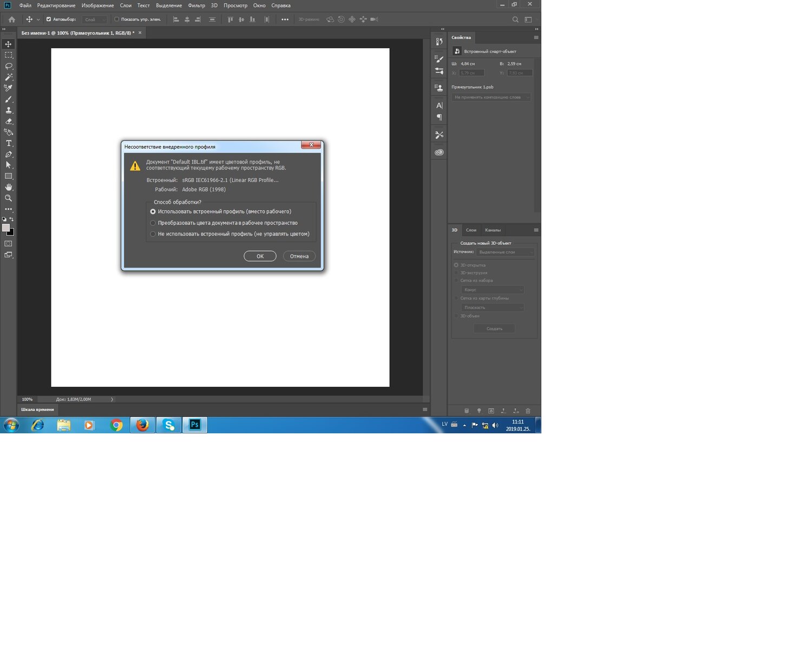The image size is (812, 650).
Task: Open the Brush Settings panel icon
Action: [439, 59]
